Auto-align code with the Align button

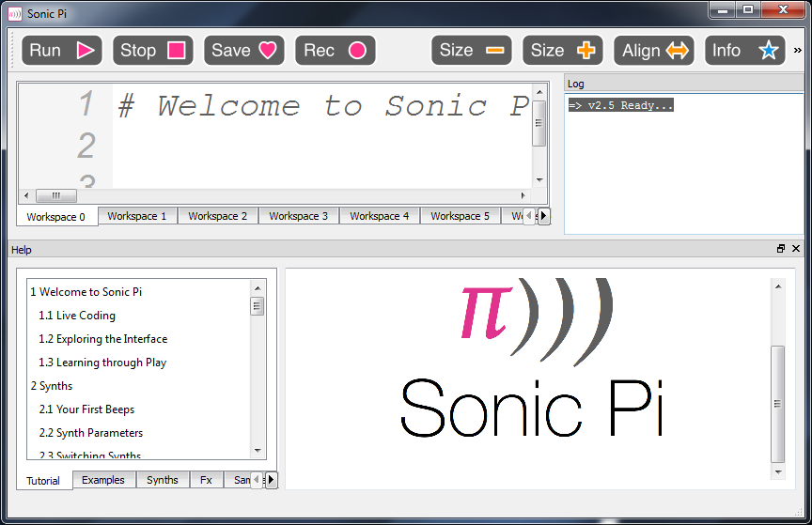(x=654, y=50)
